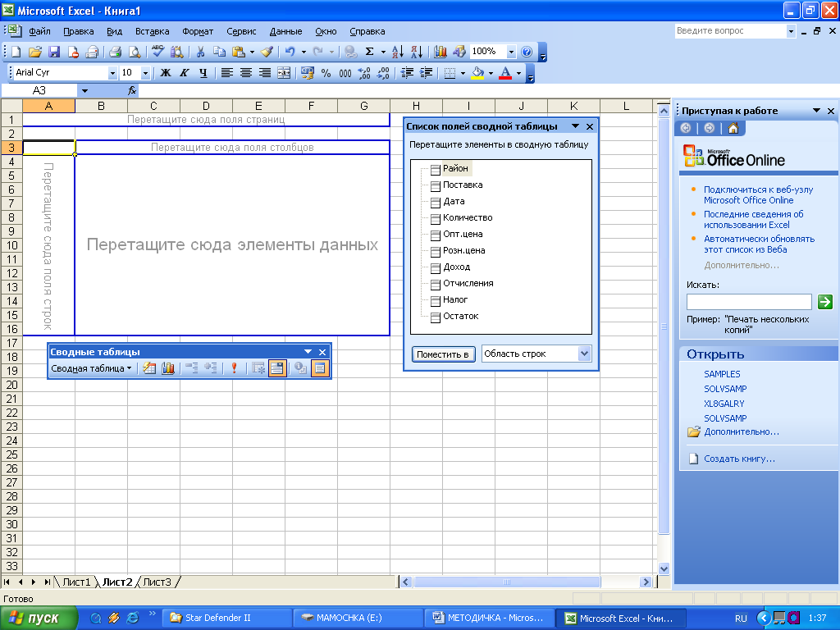The image size is (840, 630).
Task: Open the font name dropdown
Action: click(112, 73)
